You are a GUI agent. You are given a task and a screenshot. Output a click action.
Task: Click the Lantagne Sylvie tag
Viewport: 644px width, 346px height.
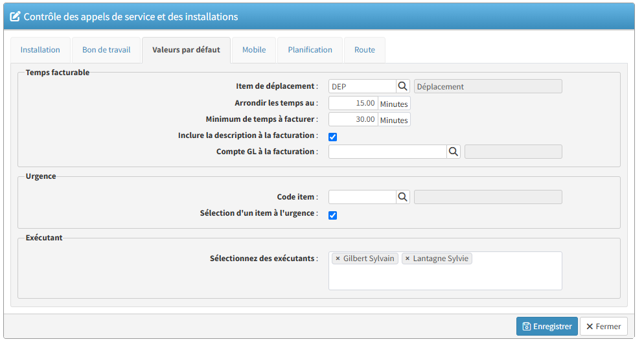point(437,259)
